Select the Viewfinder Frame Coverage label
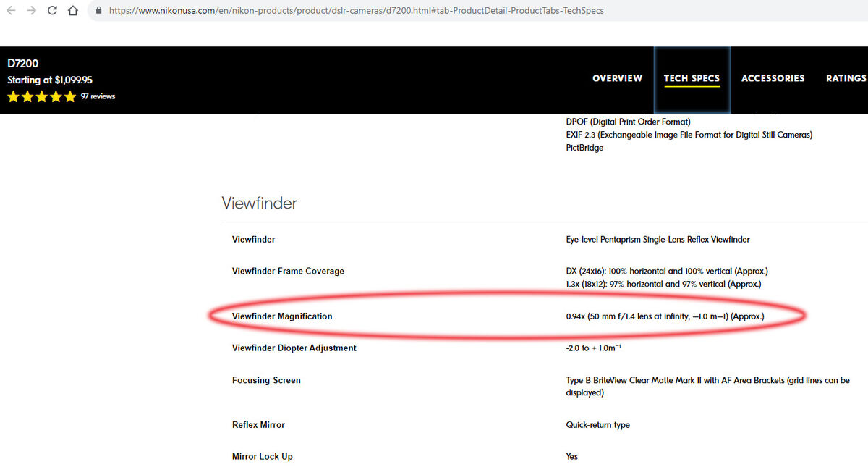 [288, 272]
